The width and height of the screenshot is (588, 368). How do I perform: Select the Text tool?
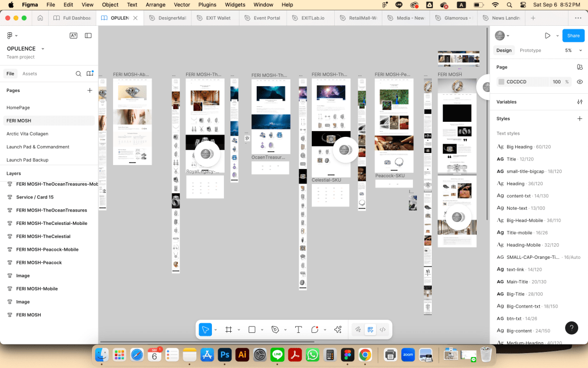coord(298,329)
